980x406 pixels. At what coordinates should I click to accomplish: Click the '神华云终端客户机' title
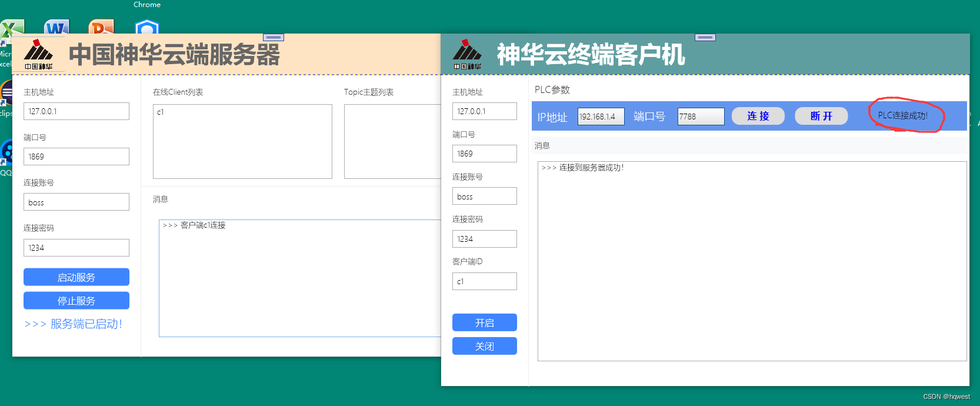click(x=591, y=55)
